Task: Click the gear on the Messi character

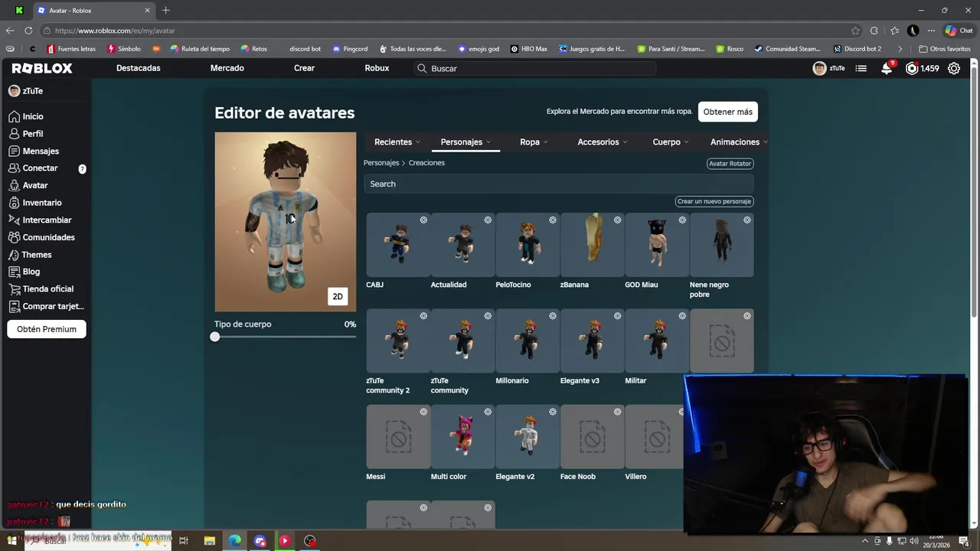Action: point(423,412)
